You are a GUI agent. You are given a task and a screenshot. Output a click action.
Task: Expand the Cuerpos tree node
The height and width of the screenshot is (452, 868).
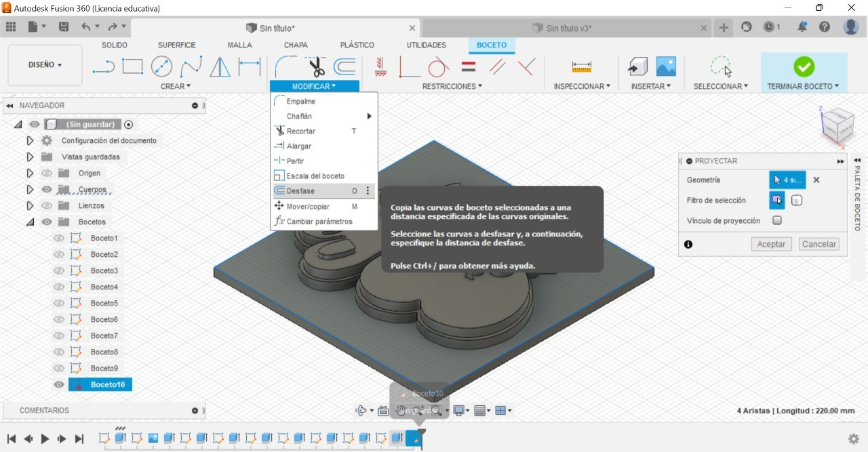[x=30, y=189]
